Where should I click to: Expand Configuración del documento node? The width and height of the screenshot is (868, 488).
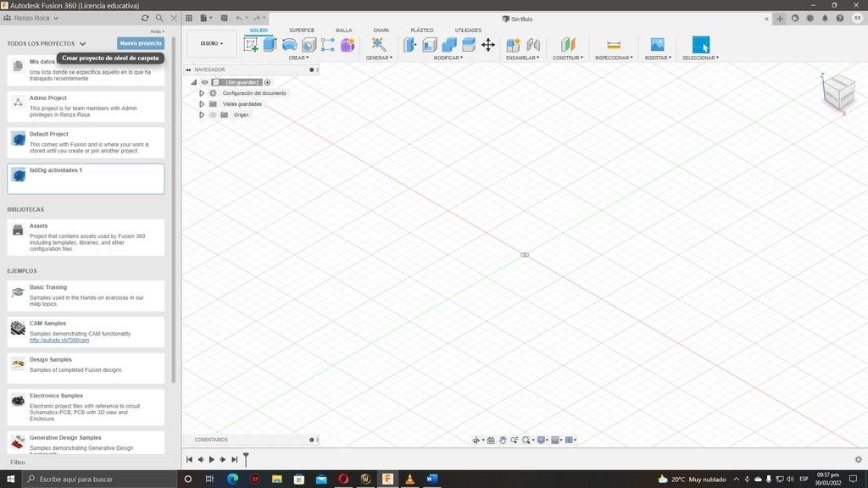[x=202, y=93]
